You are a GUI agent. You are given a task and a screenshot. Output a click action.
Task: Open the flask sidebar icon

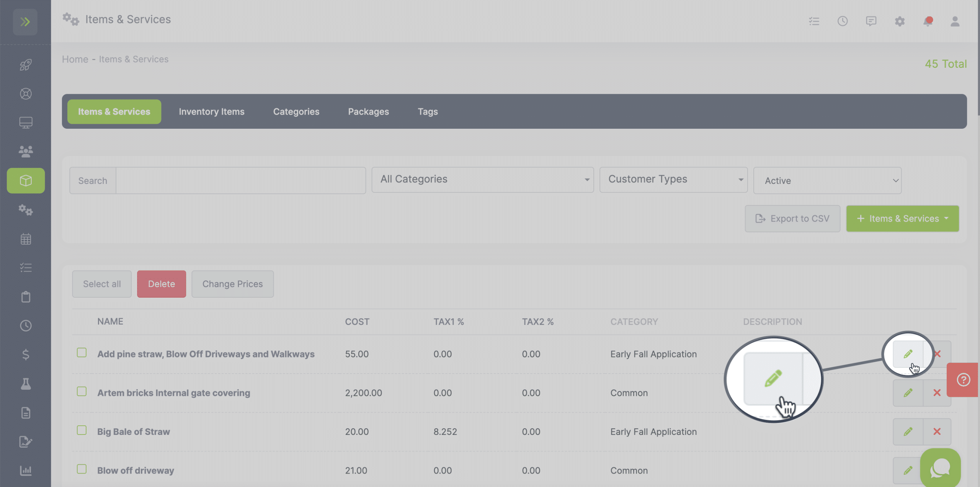pyautogui.click(x=26, y=384)
